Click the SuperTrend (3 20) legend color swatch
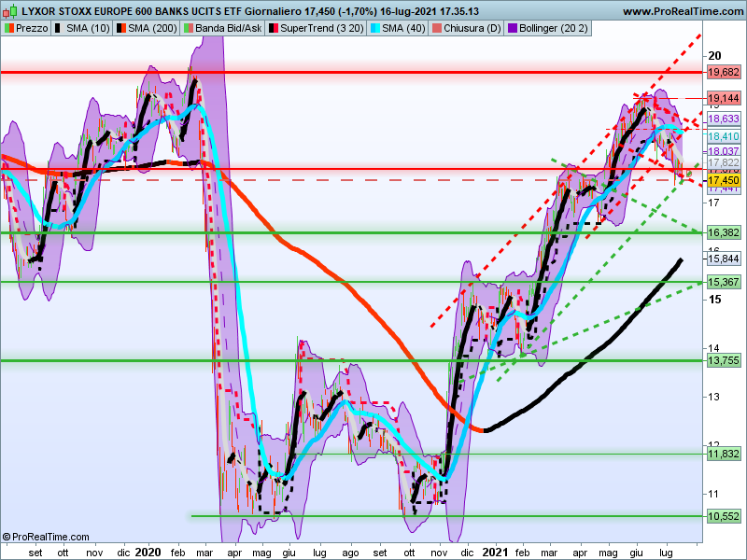The image size is (747, 560). coord(274,29)
